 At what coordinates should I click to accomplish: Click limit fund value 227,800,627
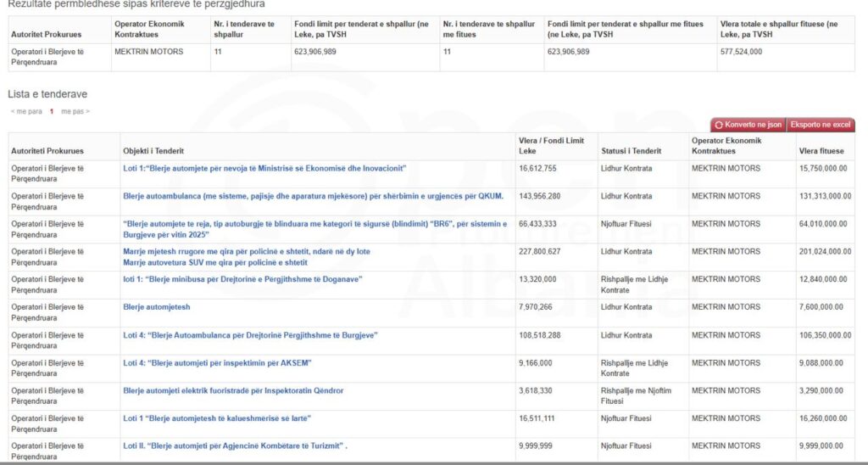540,252
